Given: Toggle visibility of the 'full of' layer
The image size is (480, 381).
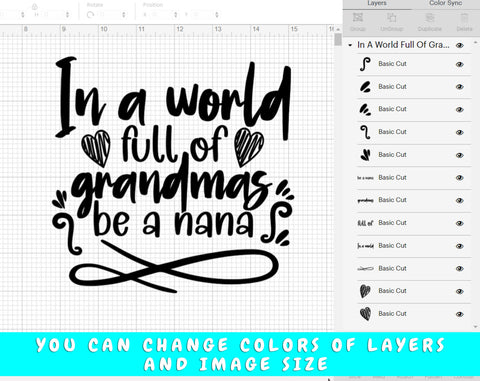Looking at the screenshot, I should pos(460,223).
